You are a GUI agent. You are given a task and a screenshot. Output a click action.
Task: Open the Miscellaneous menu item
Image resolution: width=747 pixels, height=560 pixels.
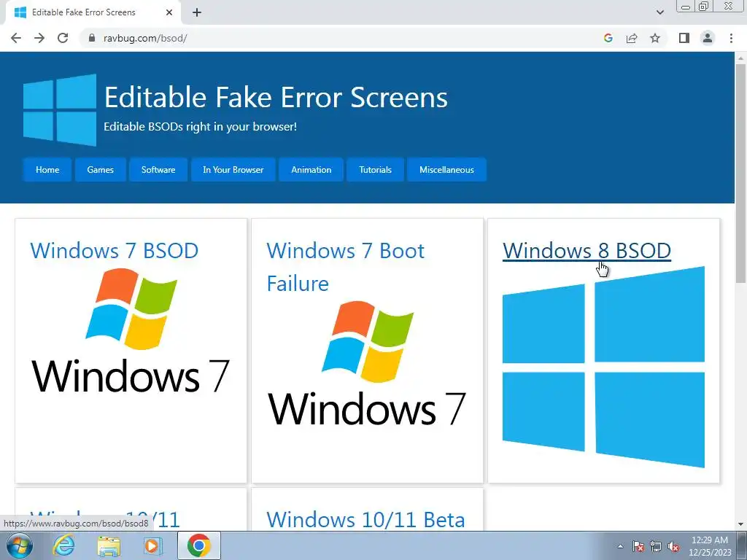[x=446, y=169]
